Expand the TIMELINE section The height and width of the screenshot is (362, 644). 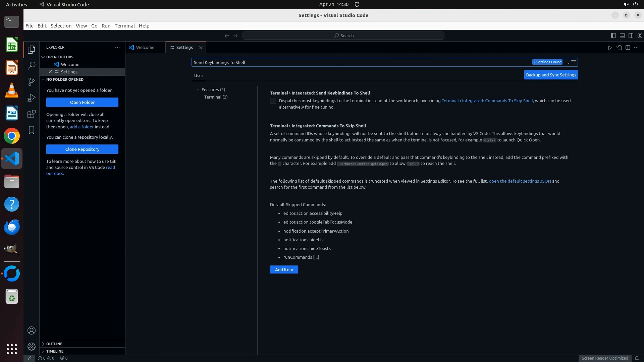(55, 351)
